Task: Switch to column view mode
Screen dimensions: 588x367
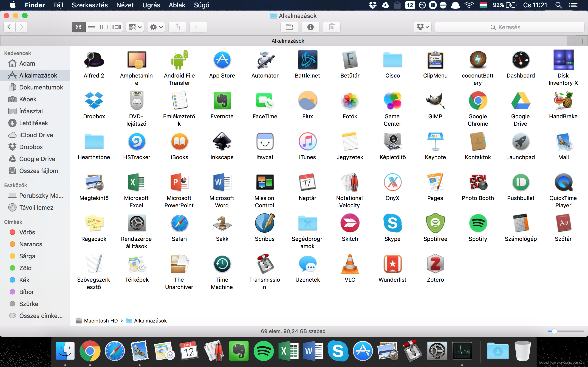Action: pos(104,27)
